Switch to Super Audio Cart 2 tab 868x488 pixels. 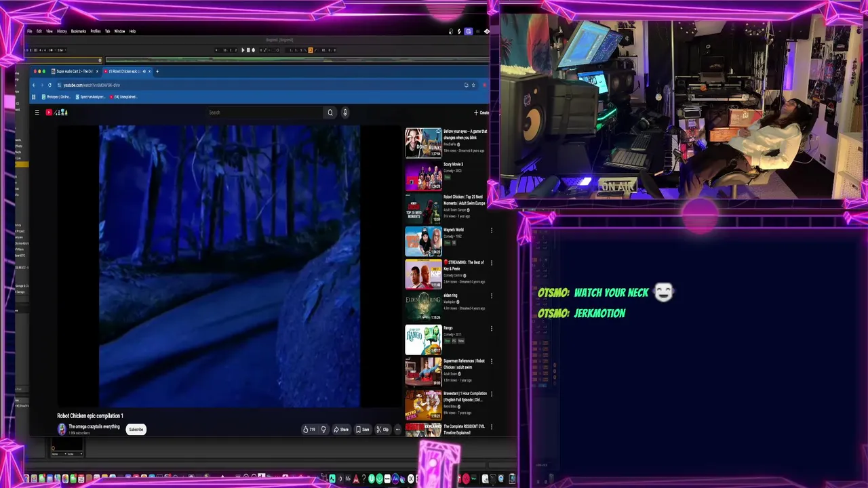click(75, 71)
